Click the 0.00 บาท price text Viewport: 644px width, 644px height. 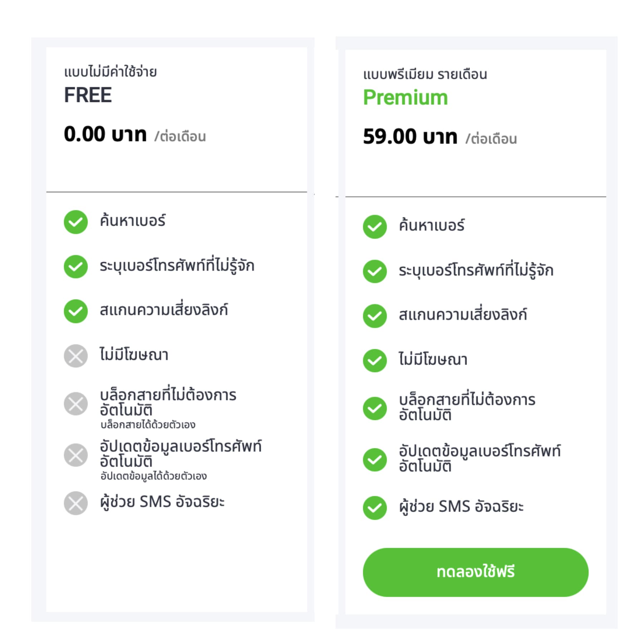coord(105,134)
